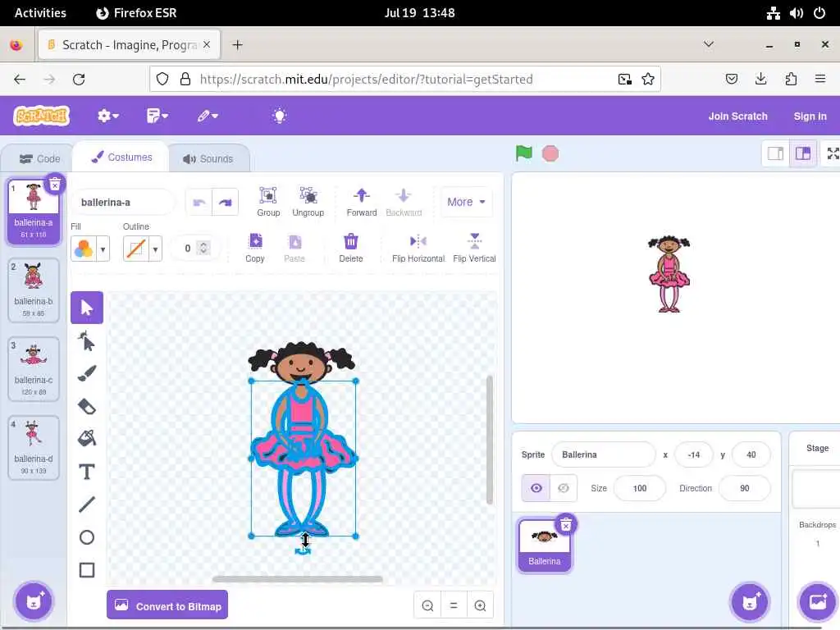Switch to large stage layout
The image size is (840, 630).
tap(803, 153)
